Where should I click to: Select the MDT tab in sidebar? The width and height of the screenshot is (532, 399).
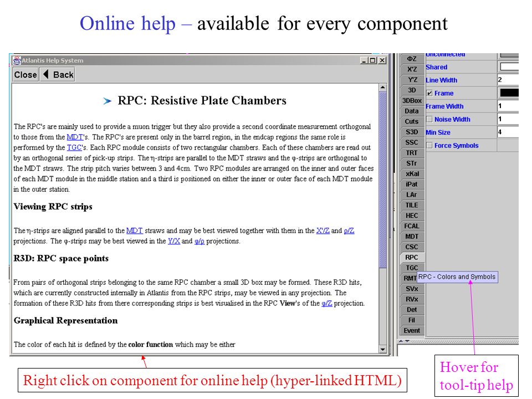tap(412, 237)
